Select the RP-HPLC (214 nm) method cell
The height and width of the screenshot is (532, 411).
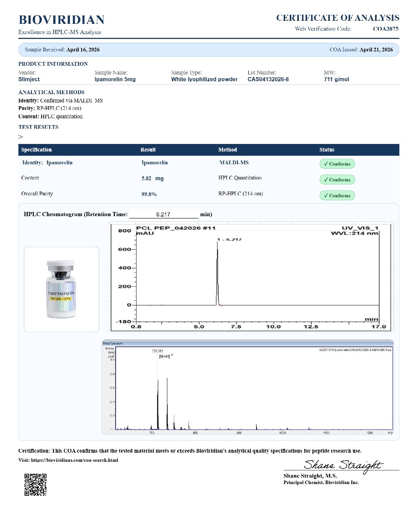coord(241,193)
